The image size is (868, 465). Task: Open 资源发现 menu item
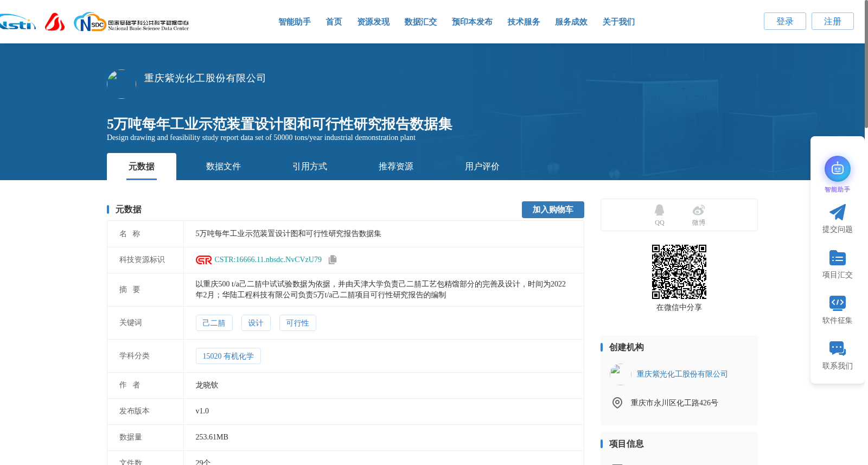373,22
